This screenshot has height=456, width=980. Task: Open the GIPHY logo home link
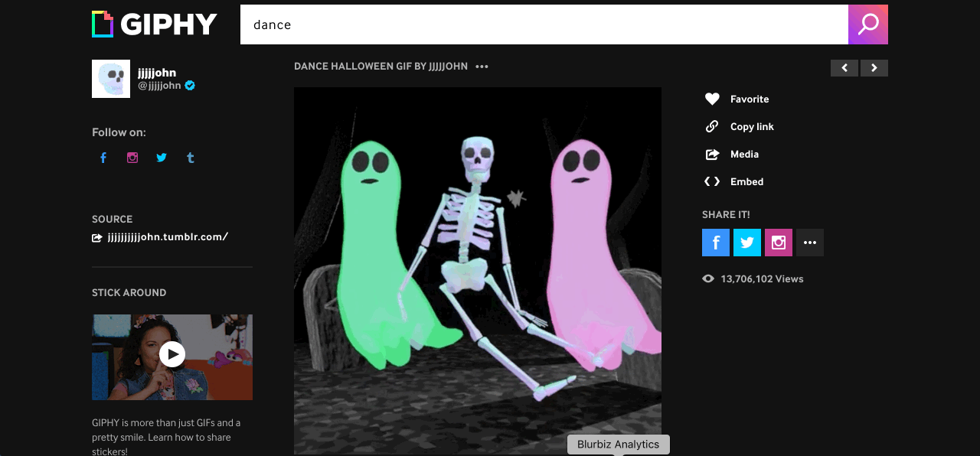155,24
